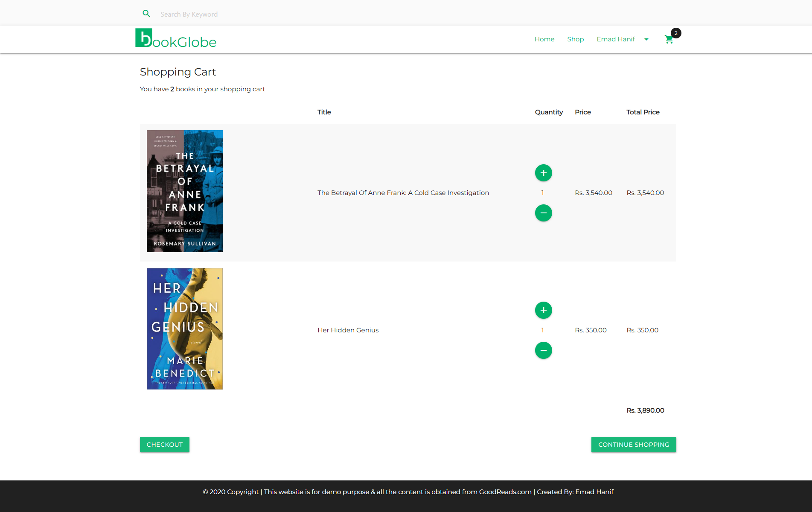Screen dimensions: 812x512
Task: Click the cart badge showing 2
Action: [676, 33]
